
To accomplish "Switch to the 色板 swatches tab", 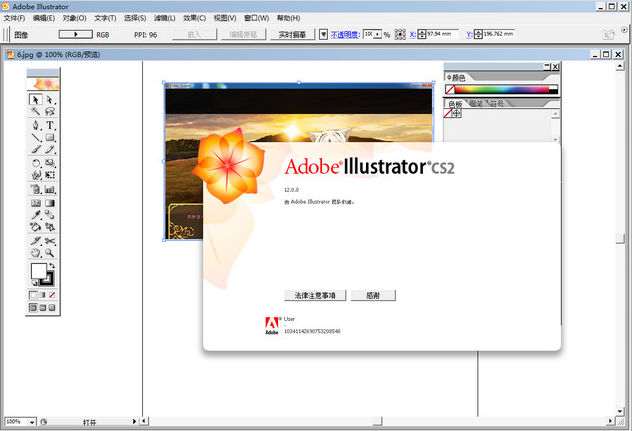I will [x=455, y=104].
